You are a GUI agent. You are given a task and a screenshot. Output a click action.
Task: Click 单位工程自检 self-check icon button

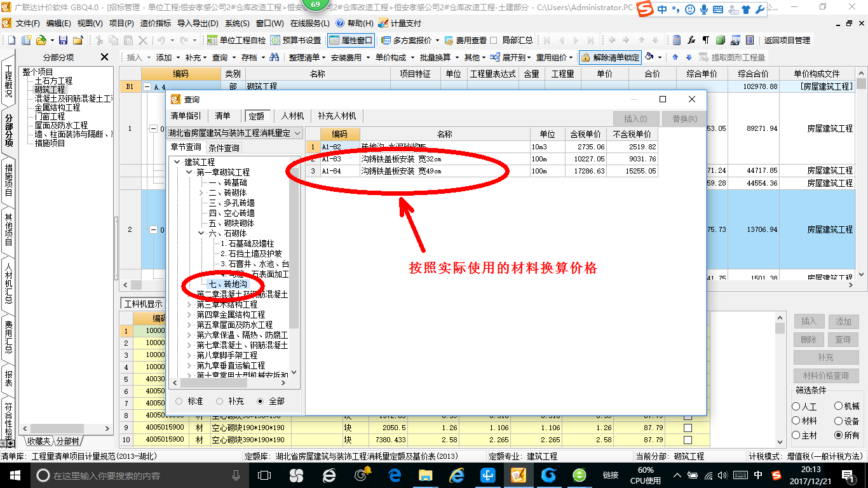pos(236,40)
